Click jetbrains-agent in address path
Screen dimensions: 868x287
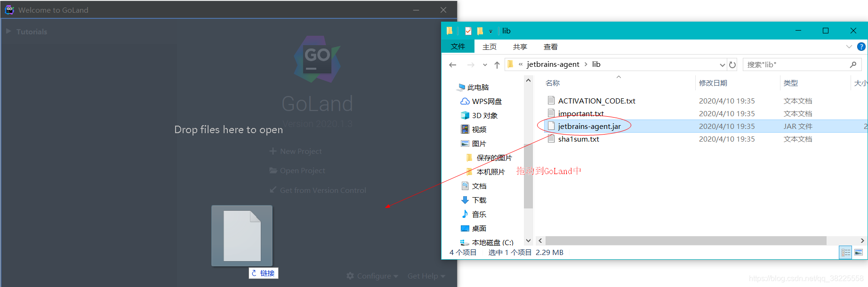point(553,64)
